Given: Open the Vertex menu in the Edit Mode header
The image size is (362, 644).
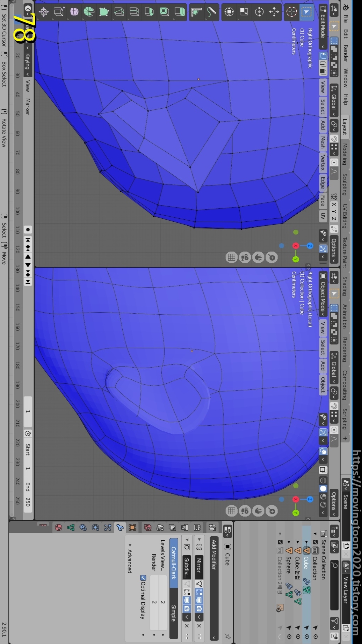Looking at the screenshot, I should tap(323, 162).
